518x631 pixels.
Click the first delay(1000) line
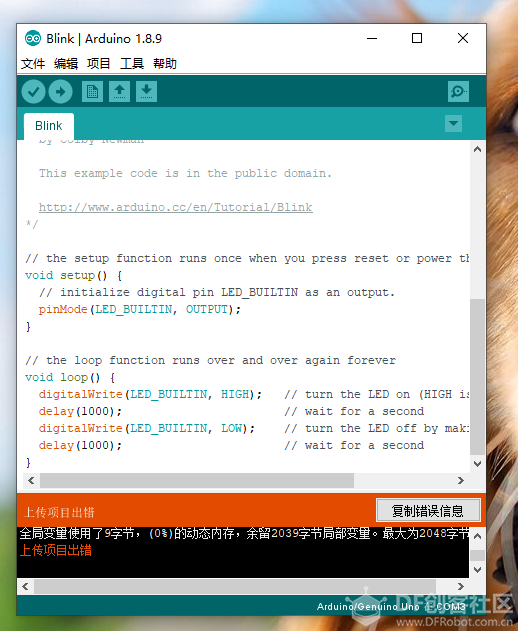80,411
